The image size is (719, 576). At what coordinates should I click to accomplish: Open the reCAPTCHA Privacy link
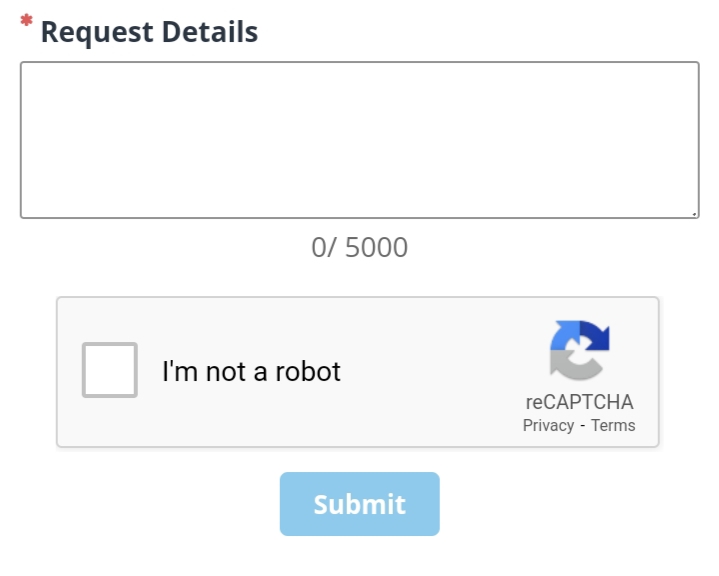[x=548, y=425]
